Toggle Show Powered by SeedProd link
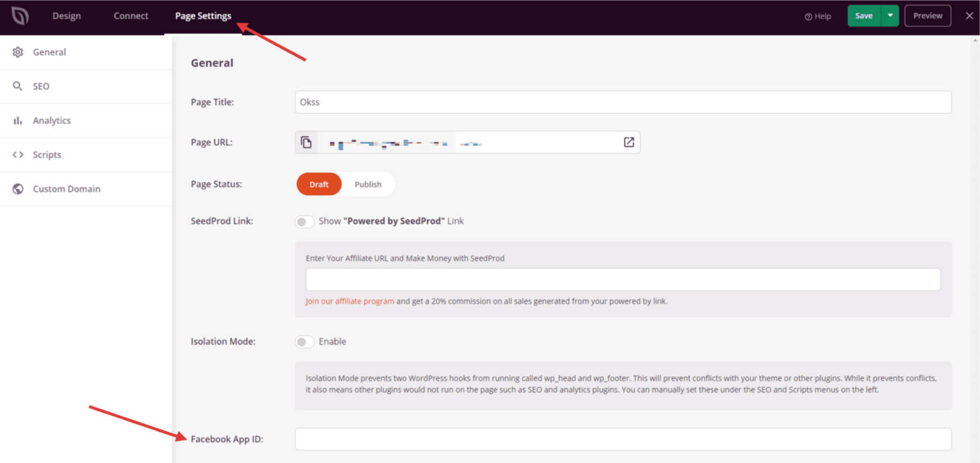 coord(304,221)
